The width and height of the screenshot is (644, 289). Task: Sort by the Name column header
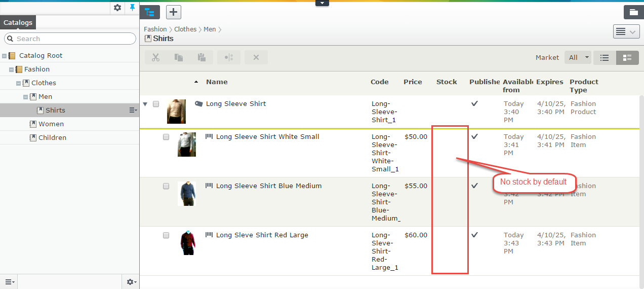click(217, 82)
